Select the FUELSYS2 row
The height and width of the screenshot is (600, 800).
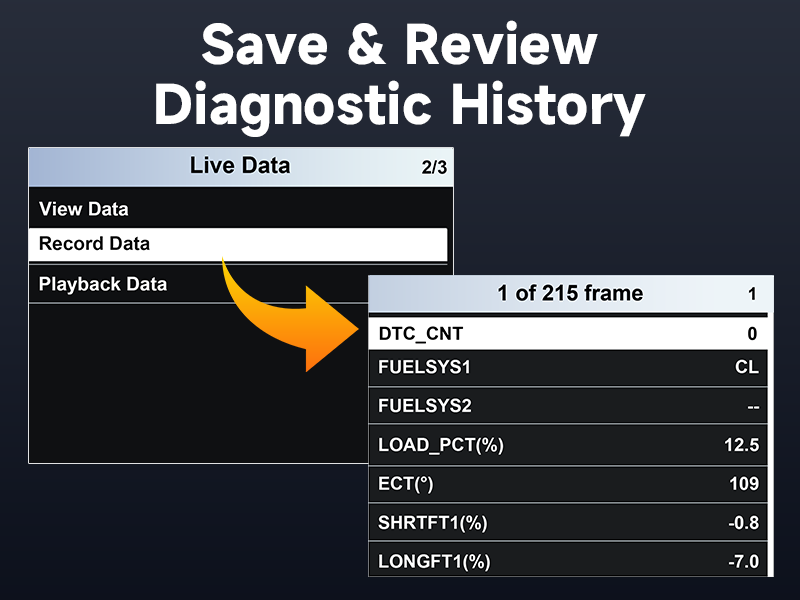click(568, 406)
